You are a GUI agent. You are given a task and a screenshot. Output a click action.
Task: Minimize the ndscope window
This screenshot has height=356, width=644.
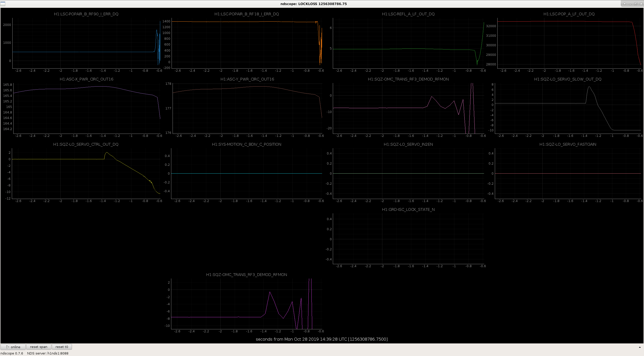pyautogui.click(x=630, y=4)
